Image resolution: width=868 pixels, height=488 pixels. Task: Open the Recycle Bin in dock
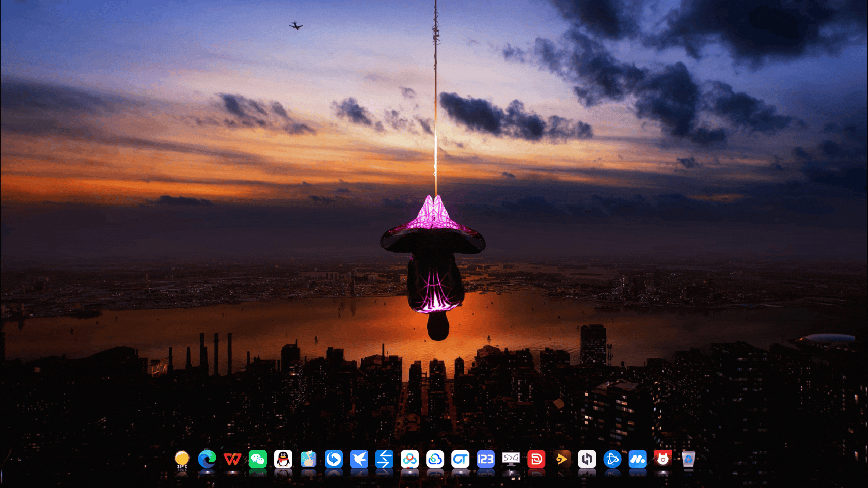[688, 459]
